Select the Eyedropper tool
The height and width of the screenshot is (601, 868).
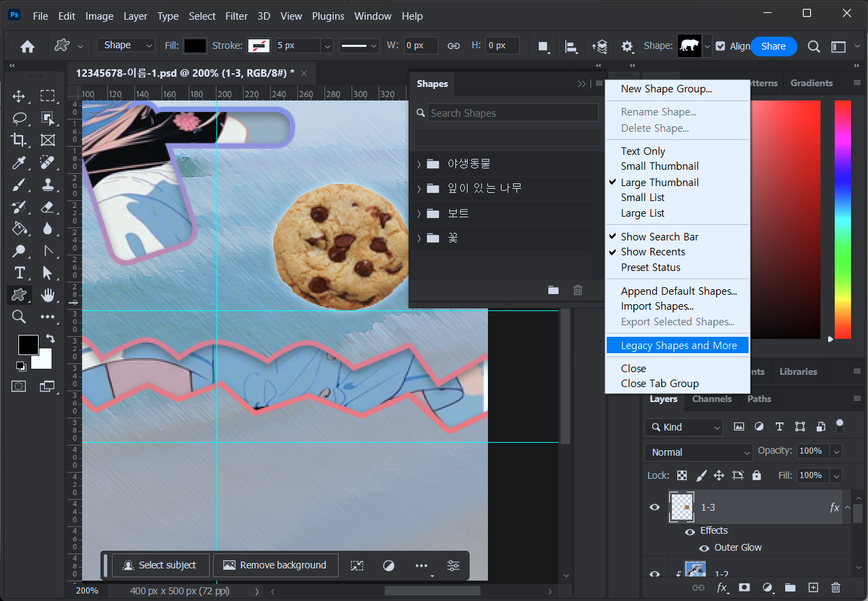[19, 162]
